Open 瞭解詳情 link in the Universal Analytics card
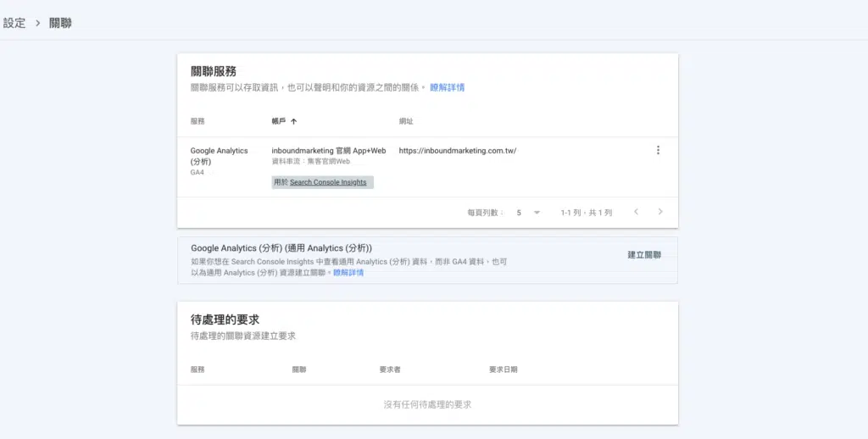Viewport: 868px width, 439px height. coord(348,272)
